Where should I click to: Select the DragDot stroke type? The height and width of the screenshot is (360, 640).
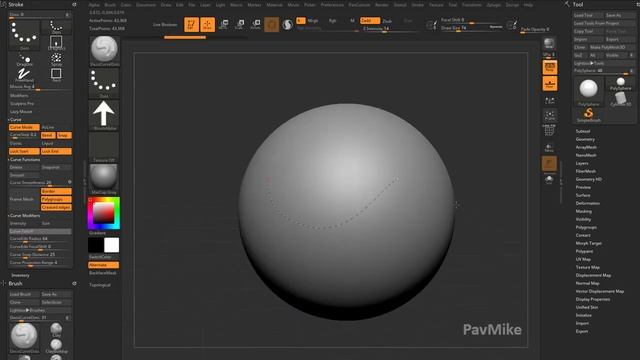point(24,60)
